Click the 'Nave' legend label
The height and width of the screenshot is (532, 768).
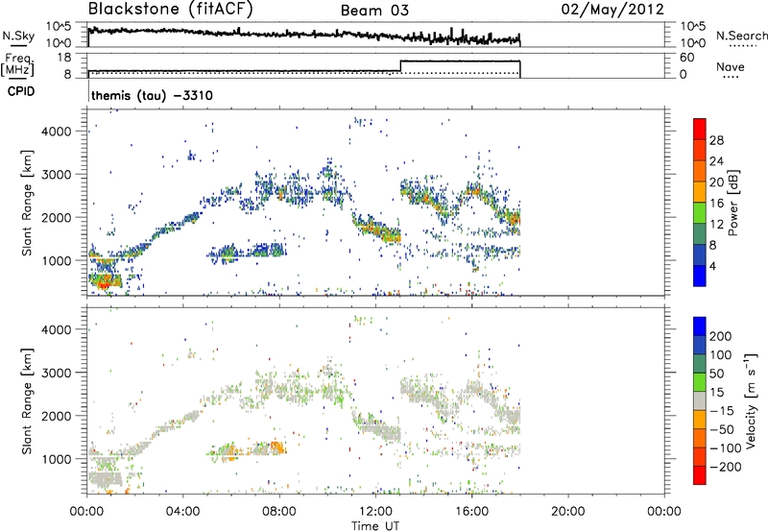click(730, 67)
